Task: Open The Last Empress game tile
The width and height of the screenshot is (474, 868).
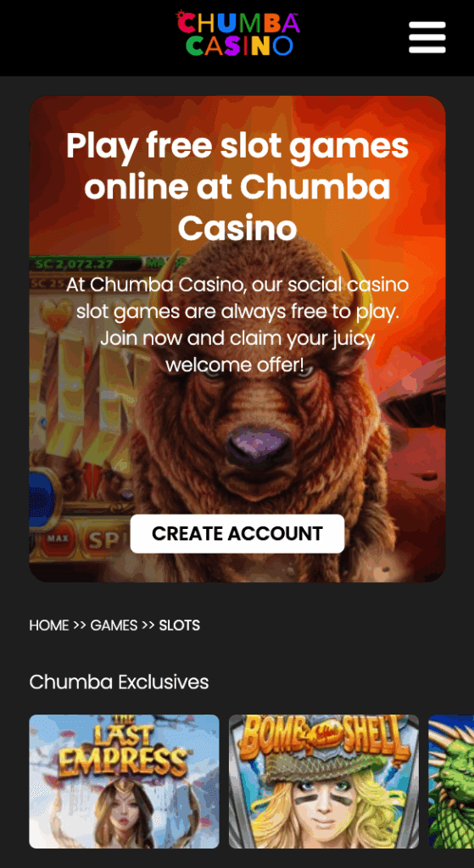Action: coord(124,781)
